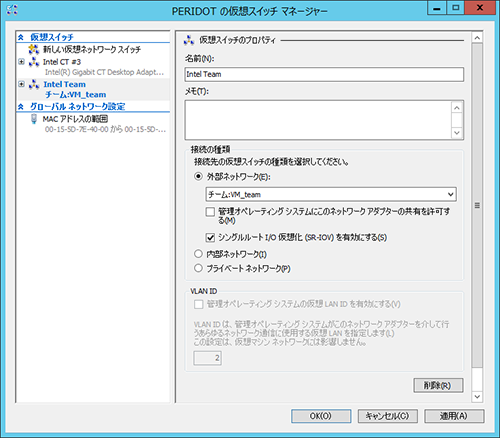The height and width of the screenshot is (438, 500).
Task: Enable sharing adapter with management OS checkbox
Action: tap(210, 212)
